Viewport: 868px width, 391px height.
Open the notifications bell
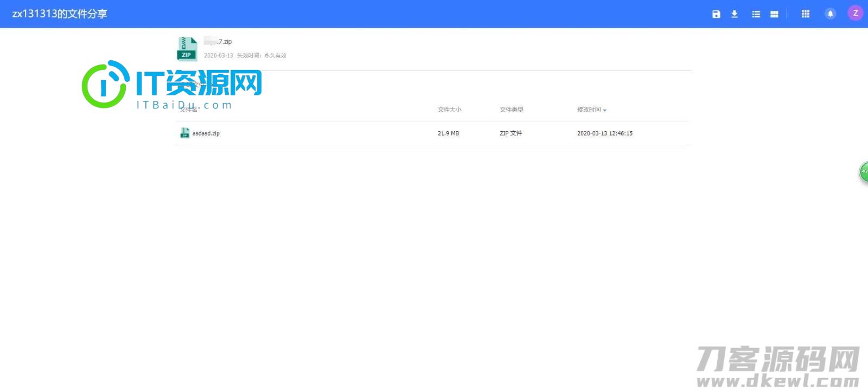(831, 14)
